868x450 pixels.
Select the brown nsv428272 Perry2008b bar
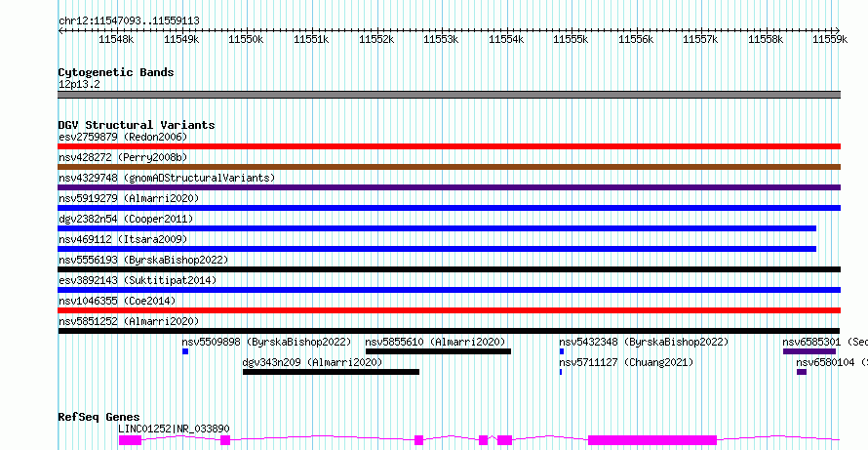click(x=449, y=167)
